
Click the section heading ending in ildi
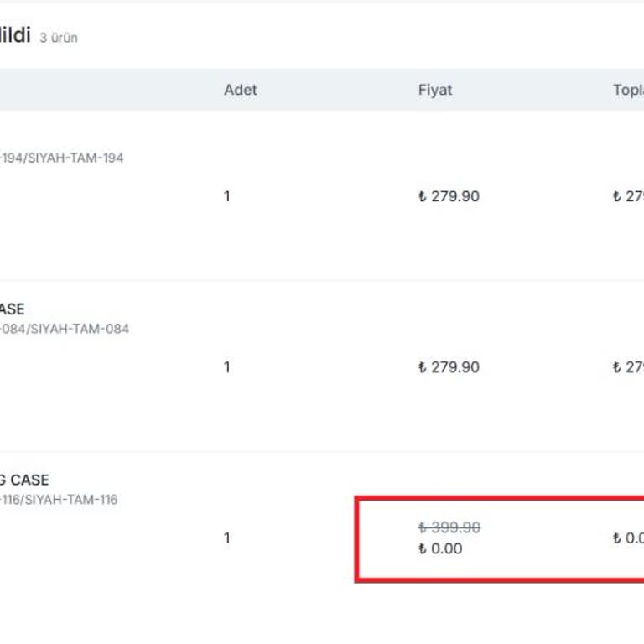[15, 35]
